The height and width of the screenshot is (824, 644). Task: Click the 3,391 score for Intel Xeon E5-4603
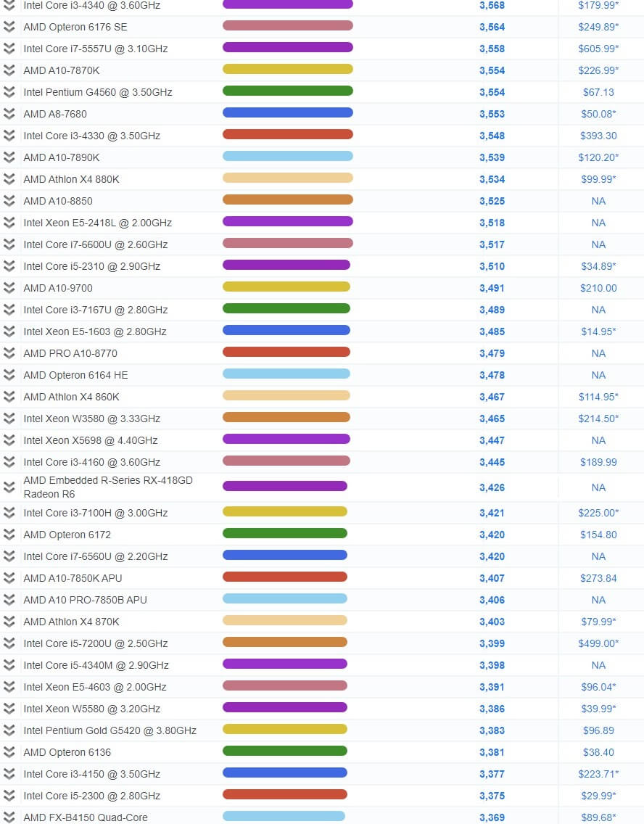[x=492, y=687]
